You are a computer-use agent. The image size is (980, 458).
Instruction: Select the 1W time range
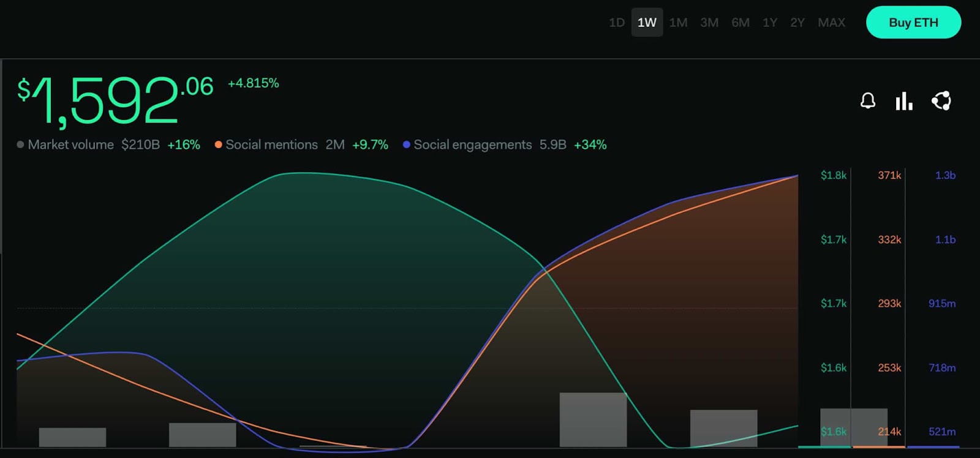647,23
